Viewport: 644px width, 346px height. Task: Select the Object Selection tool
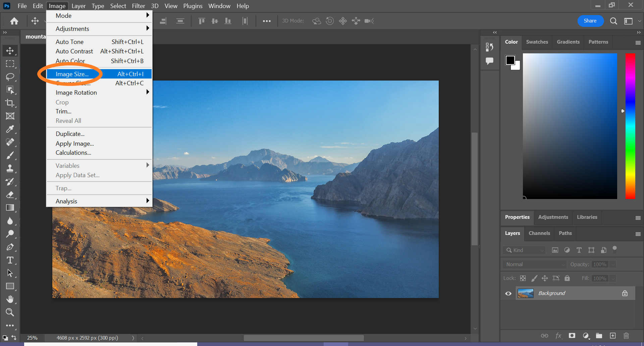(x=10, y=90)
